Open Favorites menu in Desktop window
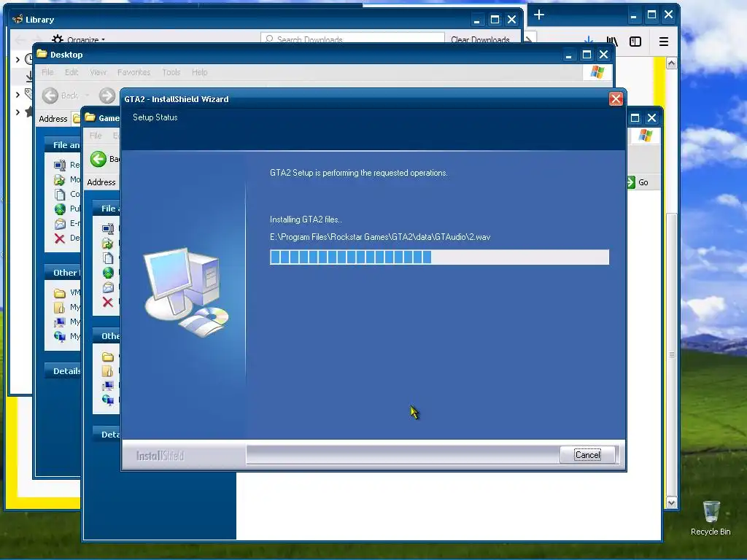The height and width of the screenshot is (560, 747). (134, 72)
